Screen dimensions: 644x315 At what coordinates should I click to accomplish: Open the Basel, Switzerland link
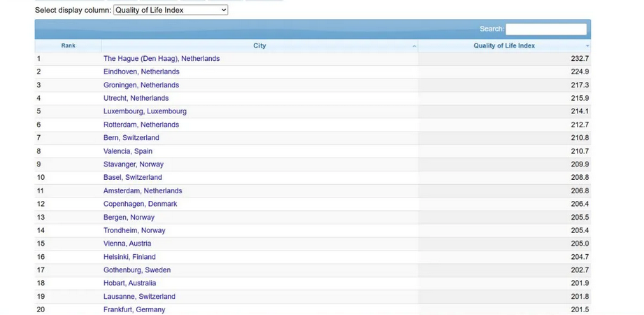tap(133, 177)
